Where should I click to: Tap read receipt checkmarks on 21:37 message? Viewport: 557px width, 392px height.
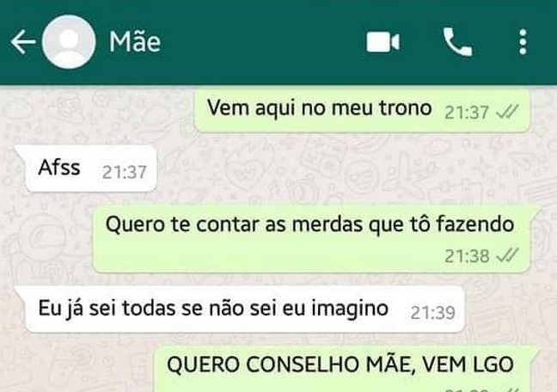(x=507, y=113)
